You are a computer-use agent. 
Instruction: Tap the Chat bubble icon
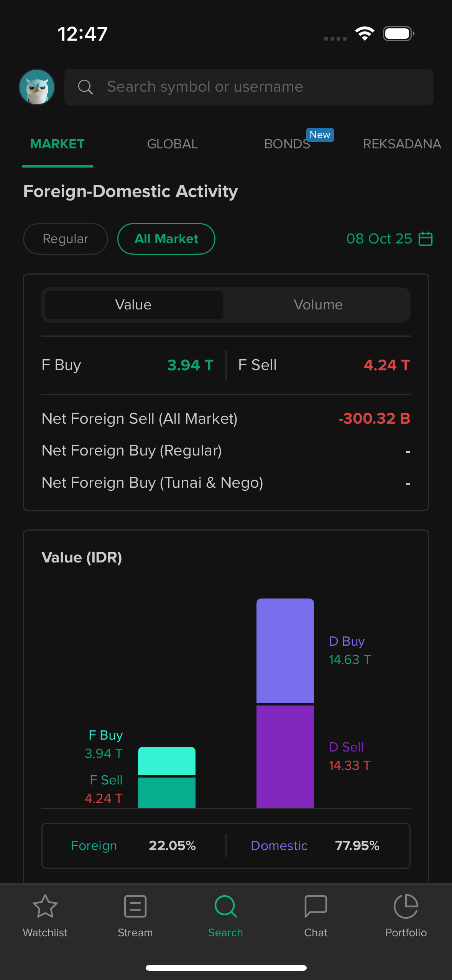point(316,906)
